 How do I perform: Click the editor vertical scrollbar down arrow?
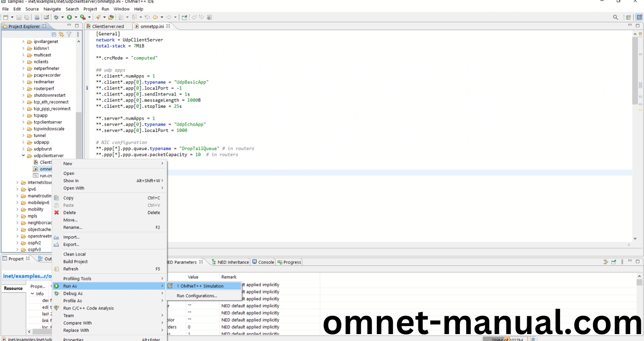pyautogui.click(x=635, y=238)
